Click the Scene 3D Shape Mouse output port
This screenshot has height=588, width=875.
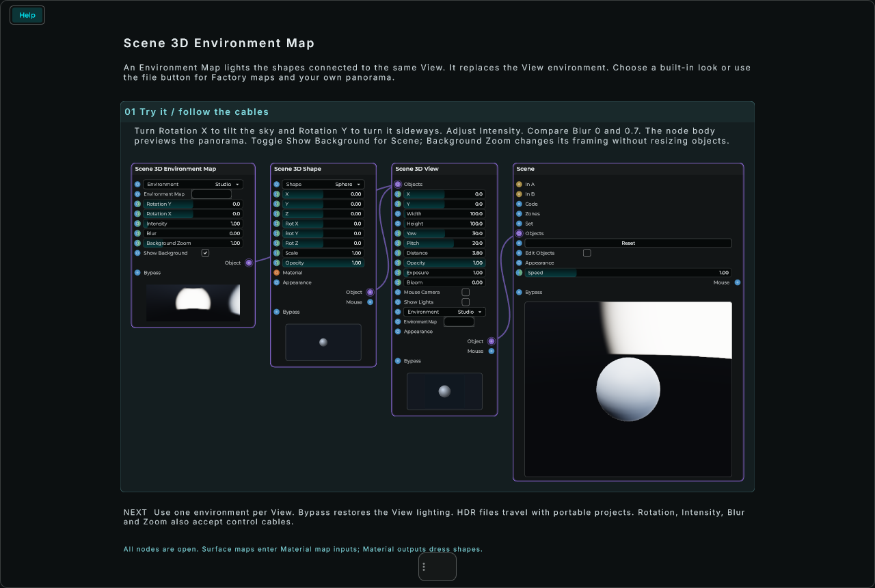pos(370,302)
